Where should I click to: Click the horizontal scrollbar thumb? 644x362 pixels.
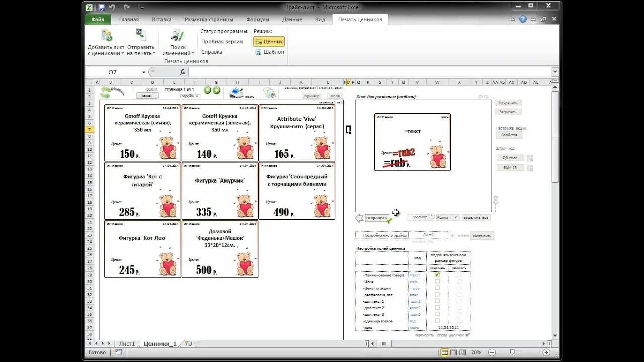click(x=383, y=344)
